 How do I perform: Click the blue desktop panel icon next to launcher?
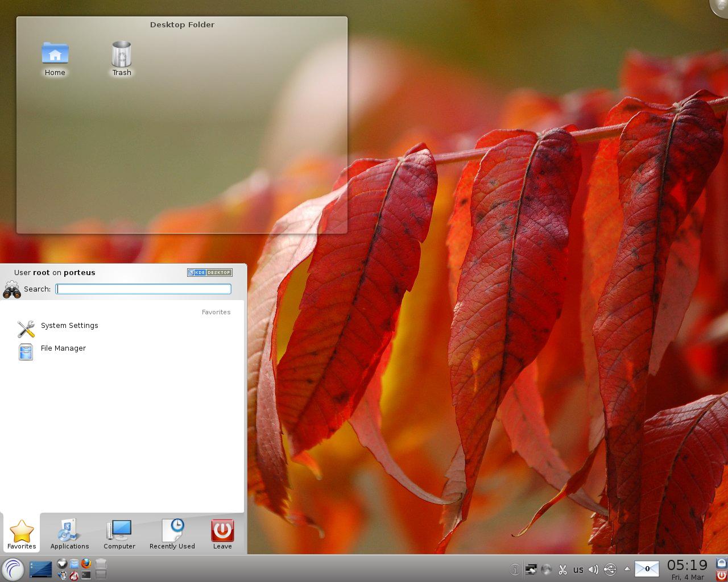coord(40,569)
